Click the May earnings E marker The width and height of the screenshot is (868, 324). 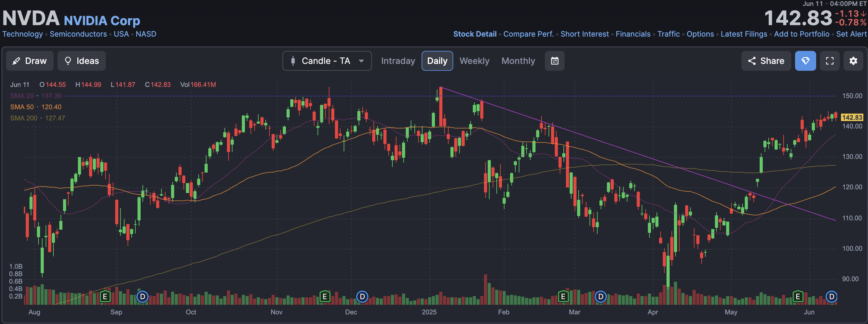coord(798,297)
